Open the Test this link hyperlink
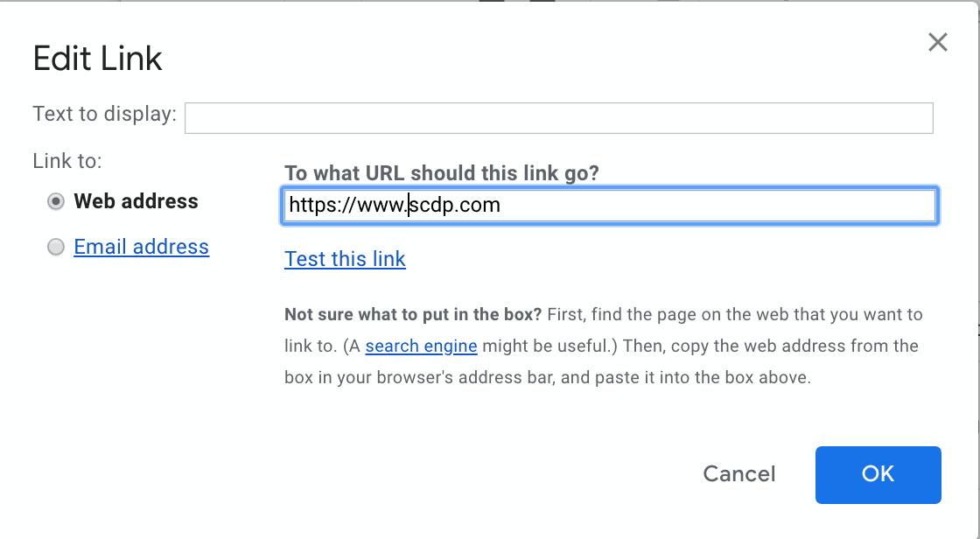980x539 pixels. click(x=345, y=259)
